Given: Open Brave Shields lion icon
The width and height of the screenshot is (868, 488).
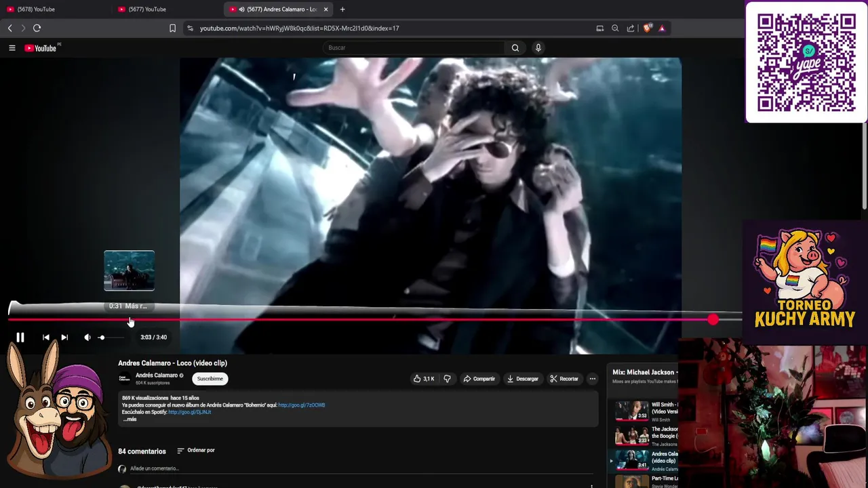Looking at the screenshot, I should click(x=647, y=28).
